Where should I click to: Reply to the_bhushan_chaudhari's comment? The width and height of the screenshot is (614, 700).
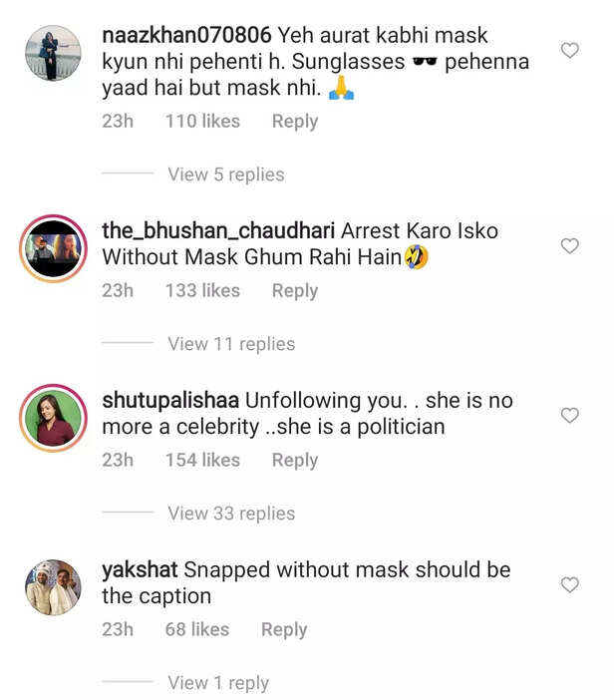click(x=294, y=291)
